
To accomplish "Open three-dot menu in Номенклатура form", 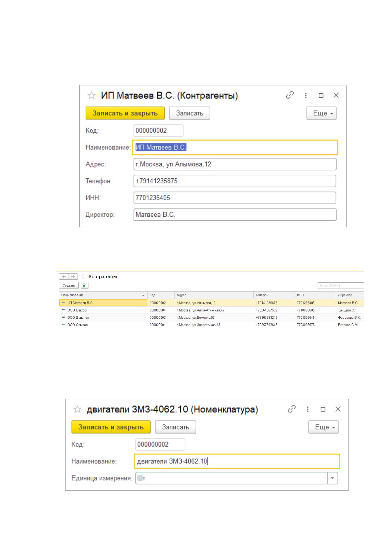I will click(308, 409).
